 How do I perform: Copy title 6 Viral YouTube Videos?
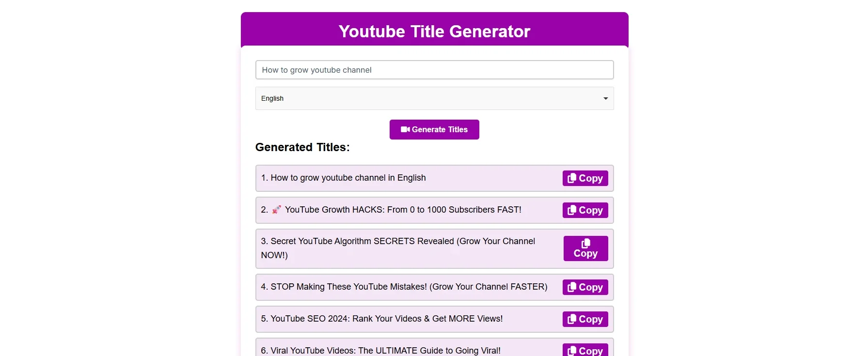coord(585,350)
